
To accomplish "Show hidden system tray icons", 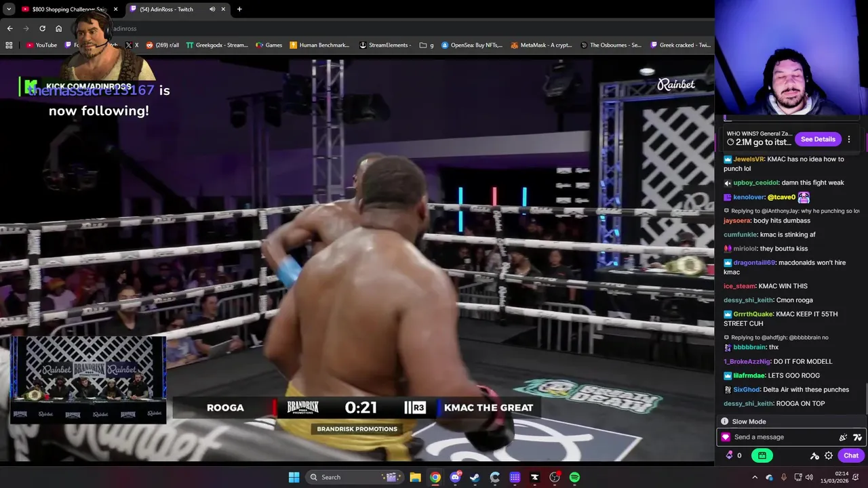I will click(x=755, y=477).
